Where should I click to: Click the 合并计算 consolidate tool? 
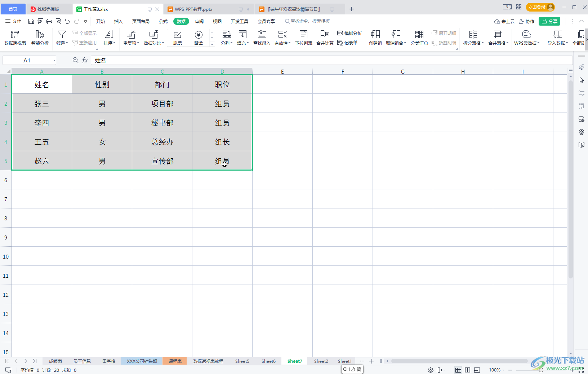click(325, 38)
